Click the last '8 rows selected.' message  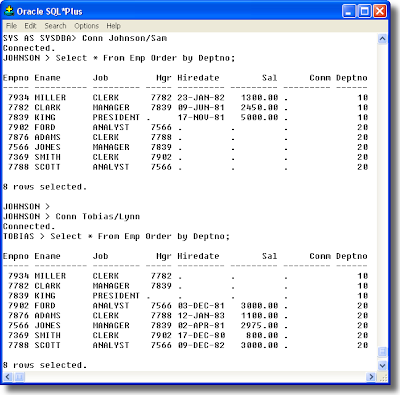tap(45, 365)
